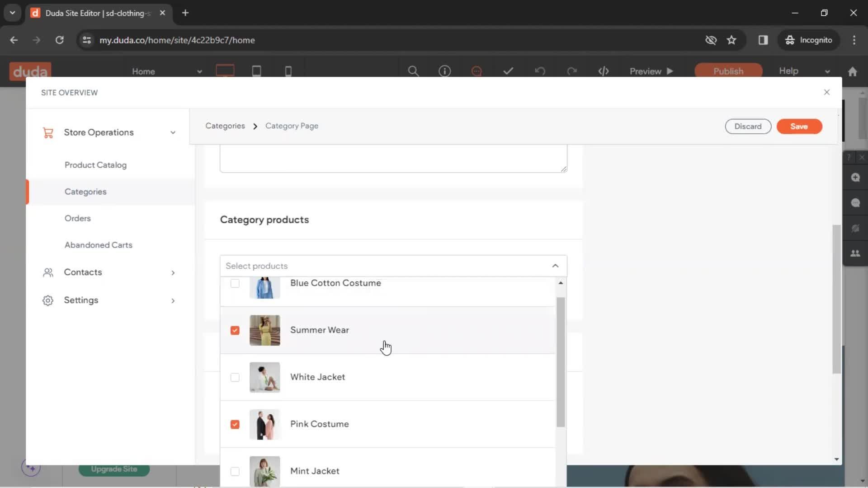The height and width of the screenshot is (488, 868).
Task: Go to dashboard home icon
Action: pos(852,71)
